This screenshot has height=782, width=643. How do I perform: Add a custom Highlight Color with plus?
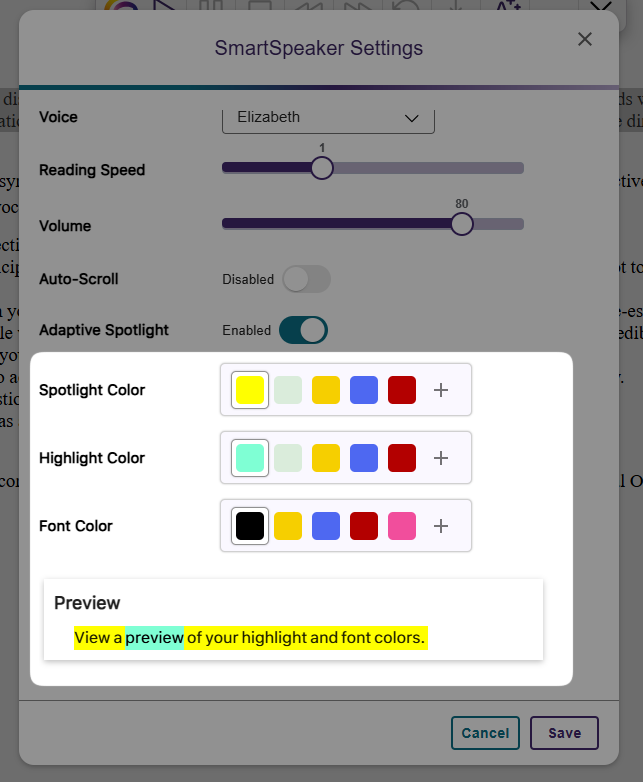(441, 458)
